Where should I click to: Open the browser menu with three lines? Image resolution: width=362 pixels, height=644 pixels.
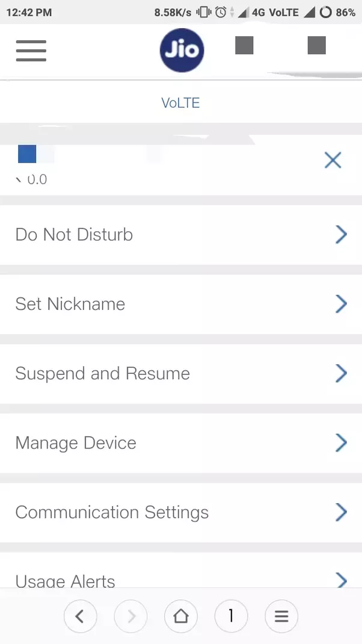(x=281, y=616)
